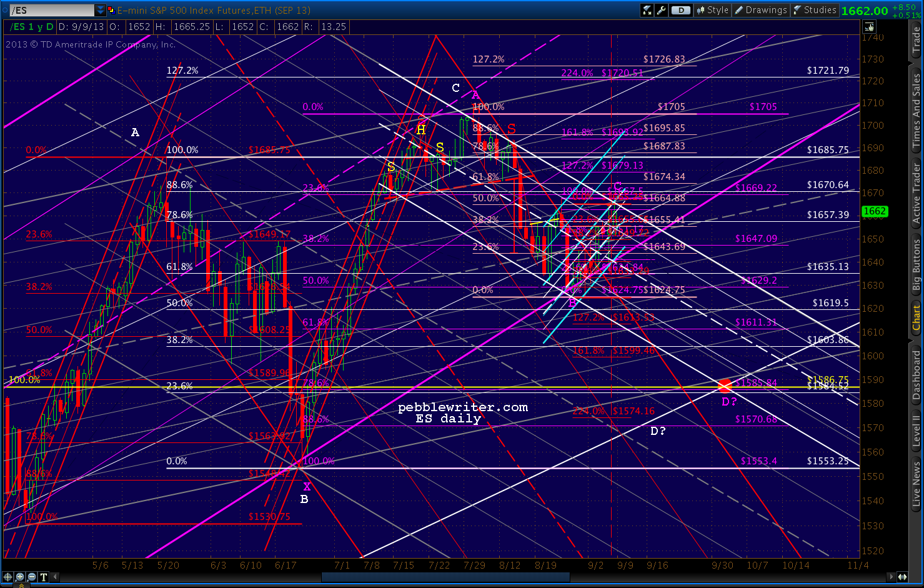
Task: Open the Level II side tab
Action: (x=917, y=432)
